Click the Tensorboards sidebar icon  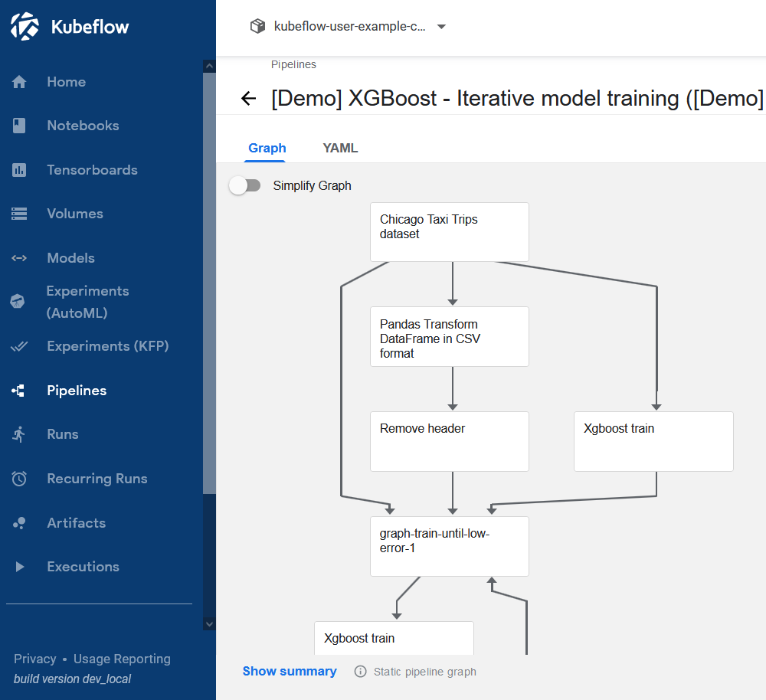point(18,169)
